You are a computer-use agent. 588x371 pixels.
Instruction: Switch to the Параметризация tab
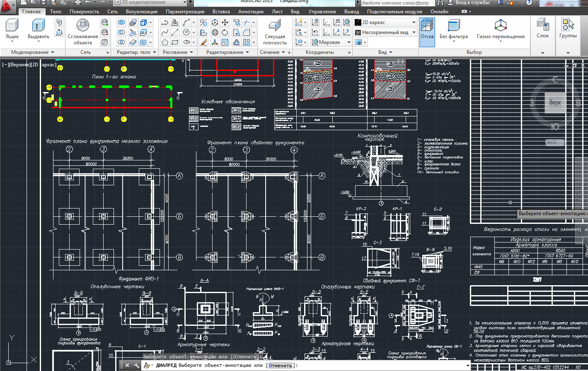pyautogui.click(x=185, y=12)
